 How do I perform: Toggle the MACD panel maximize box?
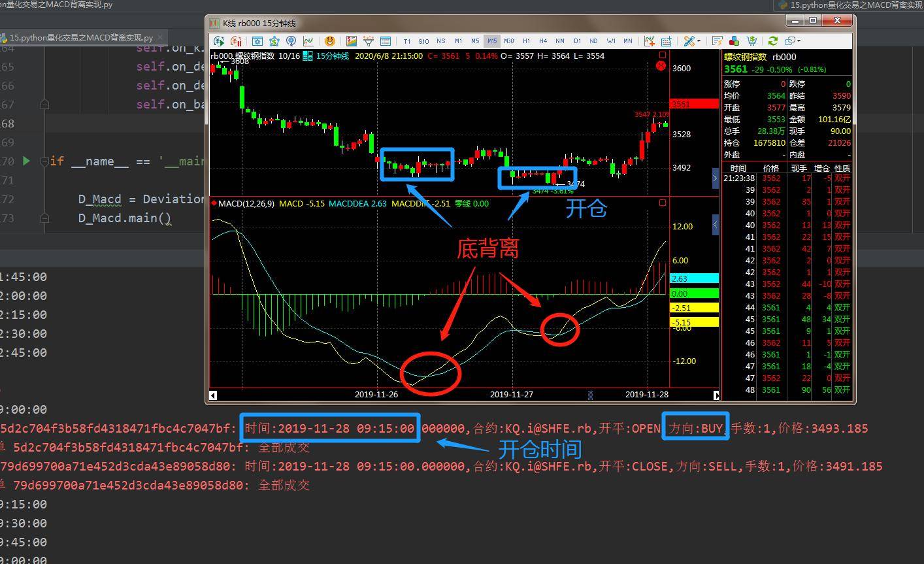point(662,203)
